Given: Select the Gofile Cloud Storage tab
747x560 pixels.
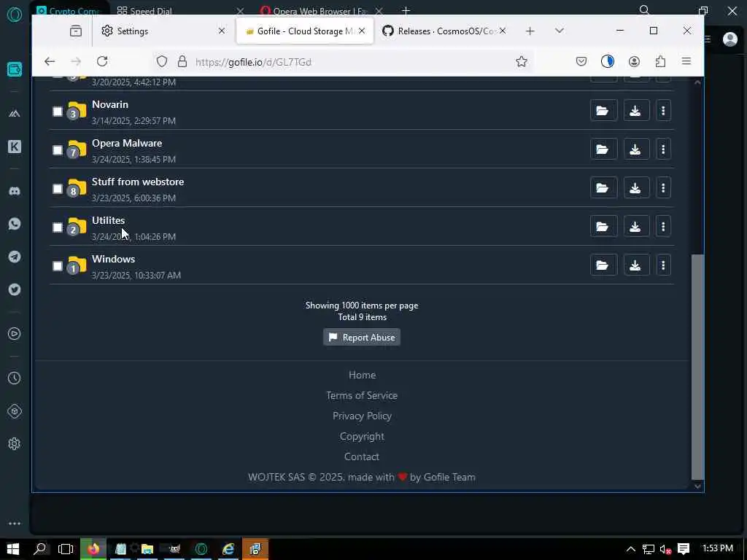Looking at the screenshot, I should pyautogui.click(x=305, y=31).
